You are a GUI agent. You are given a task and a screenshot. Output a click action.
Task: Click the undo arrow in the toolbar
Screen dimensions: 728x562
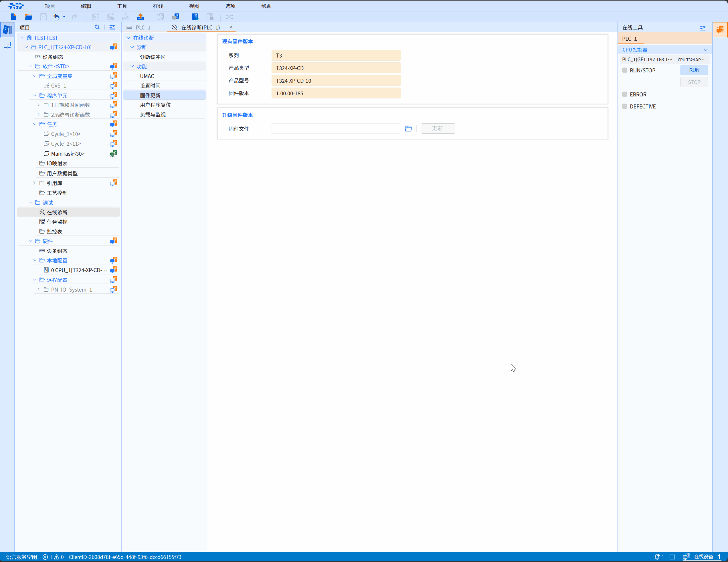pos(57,17)
